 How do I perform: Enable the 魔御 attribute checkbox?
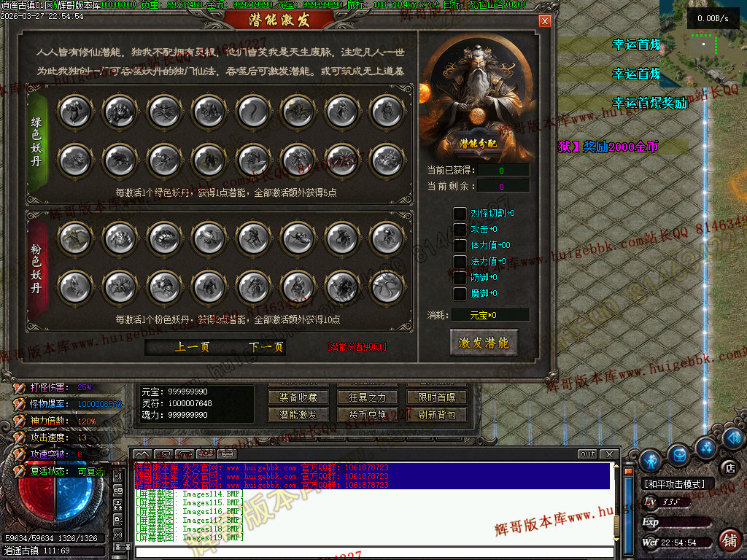click(x=460, y=294)
